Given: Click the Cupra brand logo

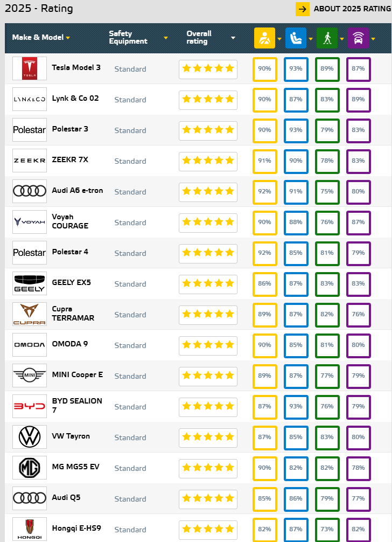Looking at the screenshot, I should 30,314.
